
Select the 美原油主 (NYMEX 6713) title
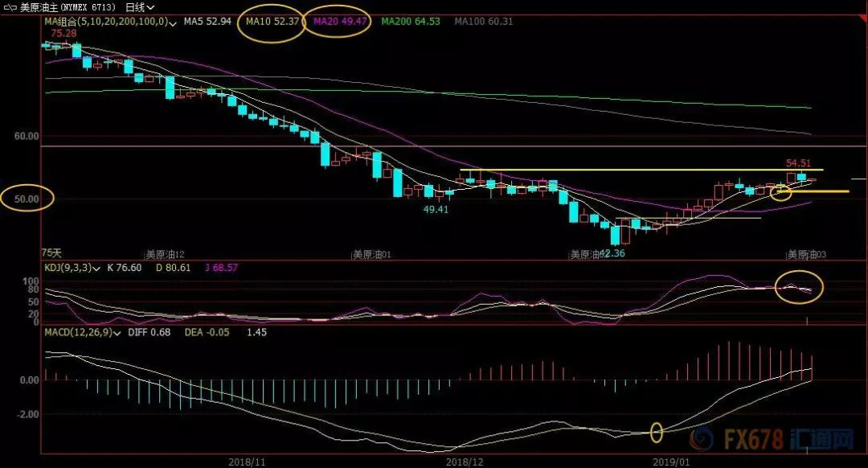tap(68, 7)
